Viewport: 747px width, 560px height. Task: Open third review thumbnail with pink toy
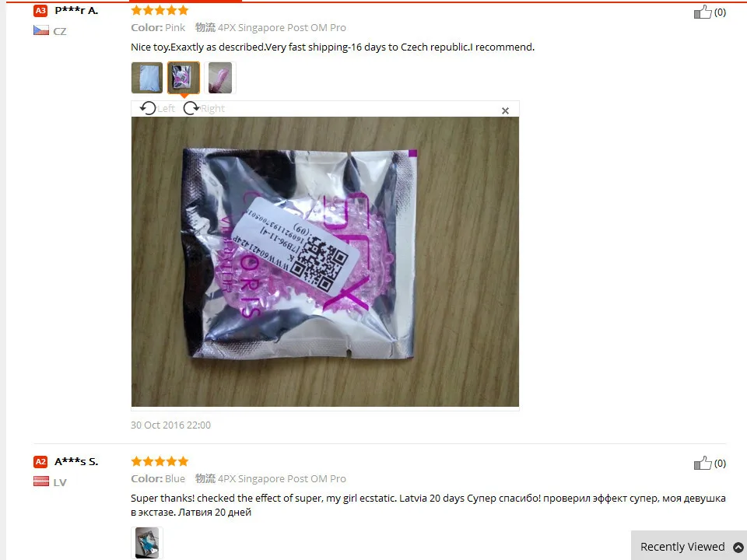[220, 78]
